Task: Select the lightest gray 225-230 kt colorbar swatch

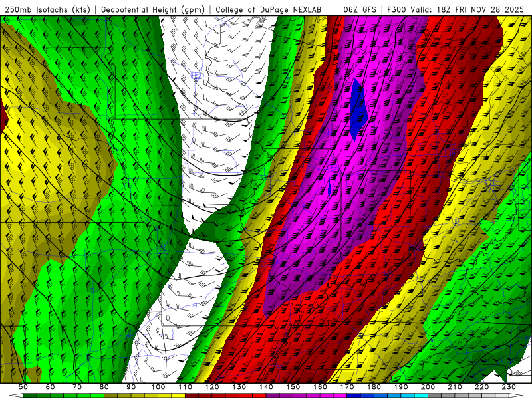Action: click(502, 396)
